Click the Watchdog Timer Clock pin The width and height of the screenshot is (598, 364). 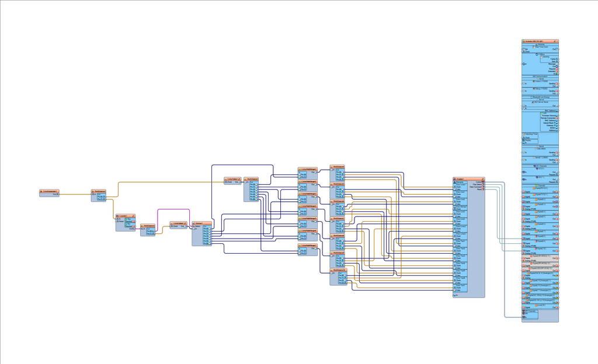click(x=526, y=138)
